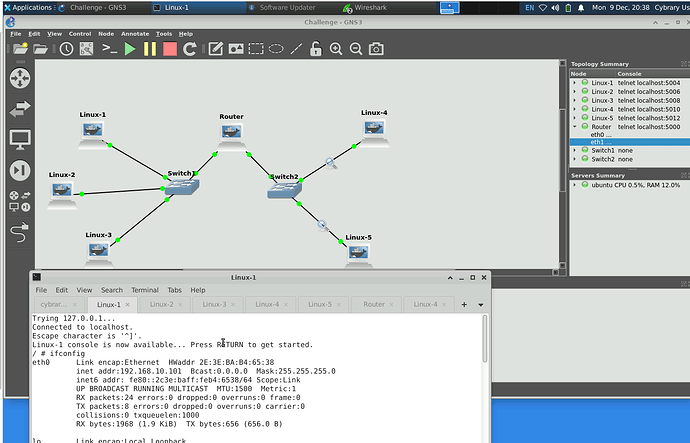
Task: Expand the ubuntu server in Servers Summary
Action: pos(574,185)
